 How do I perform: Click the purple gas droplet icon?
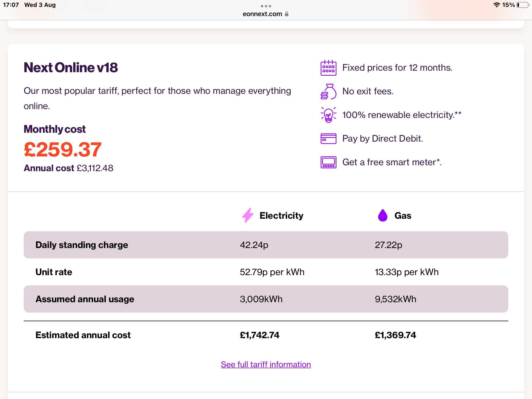[382, 216]
